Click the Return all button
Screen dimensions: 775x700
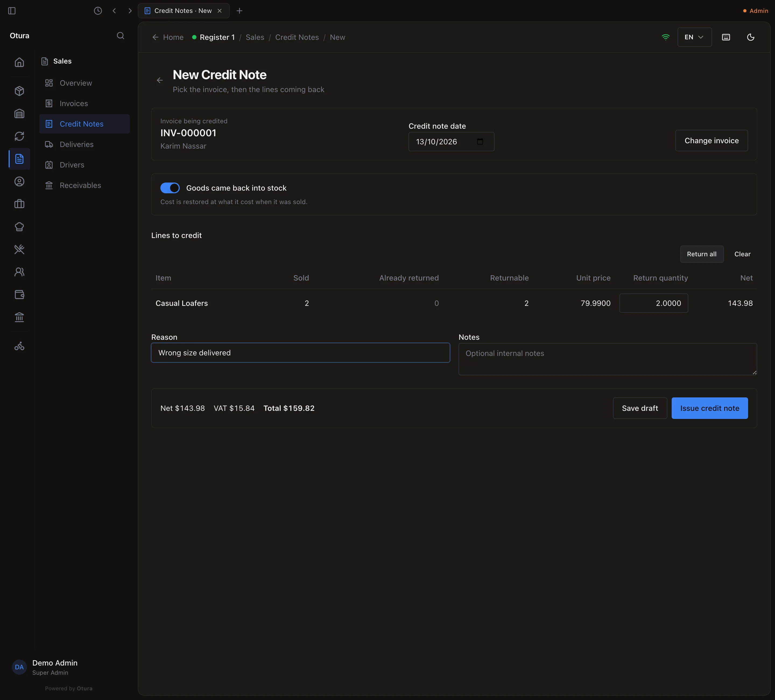[x=702, y=254]
